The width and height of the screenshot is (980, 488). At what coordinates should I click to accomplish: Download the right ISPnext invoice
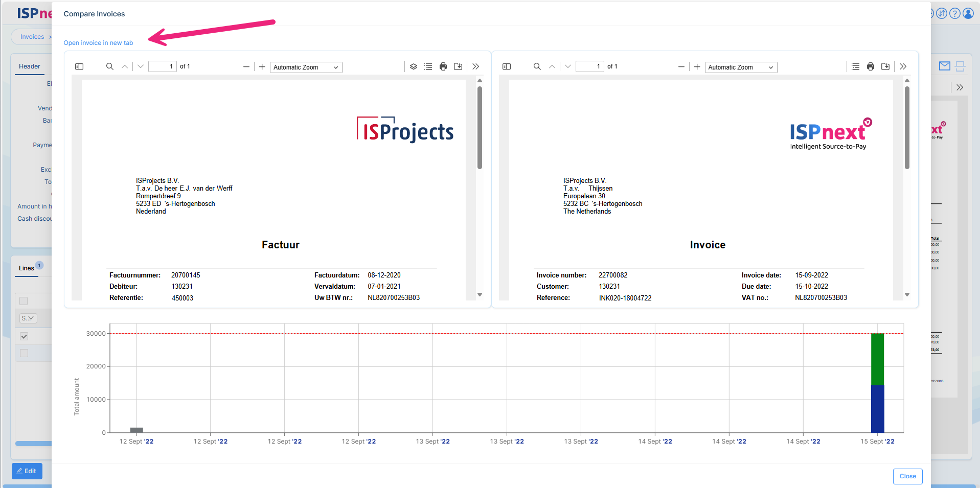[x=885, y=66]
